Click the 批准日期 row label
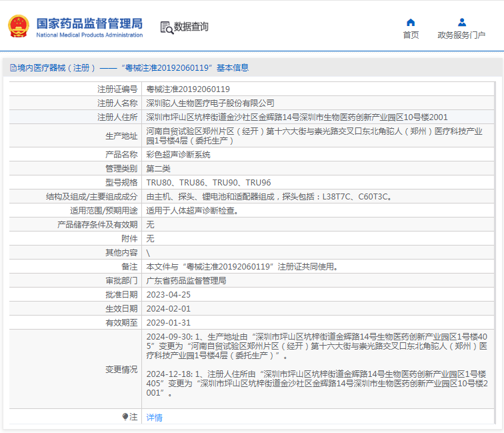 [x=121, y=295]
